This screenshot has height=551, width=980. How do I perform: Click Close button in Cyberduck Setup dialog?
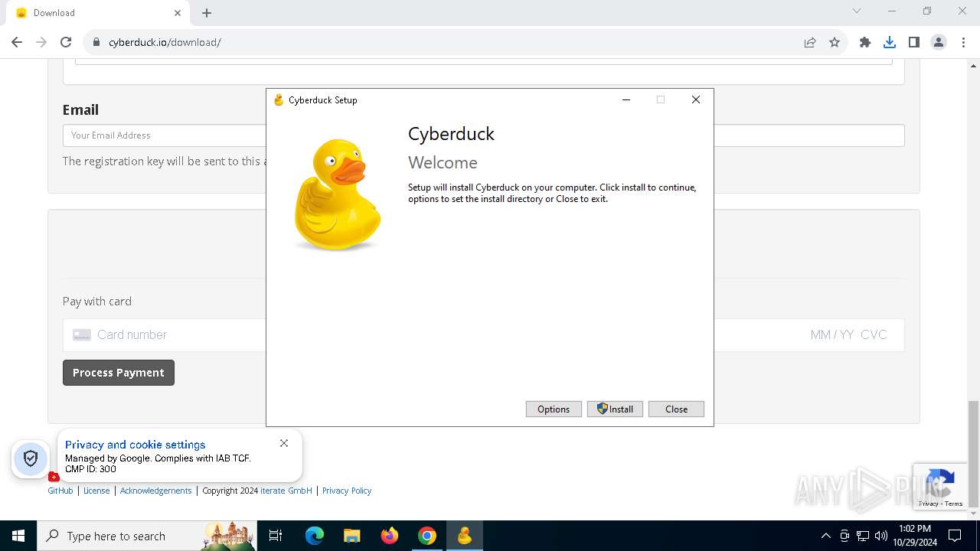point(676,409)
